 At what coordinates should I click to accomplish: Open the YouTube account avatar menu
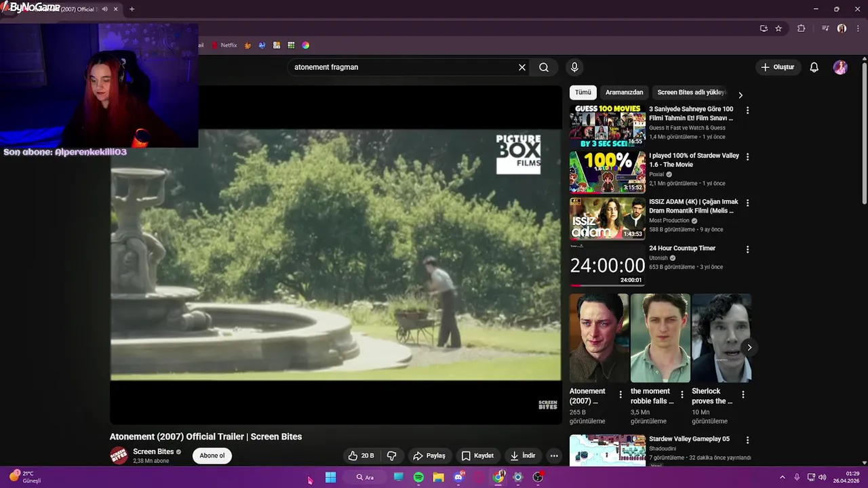(840, 67)
